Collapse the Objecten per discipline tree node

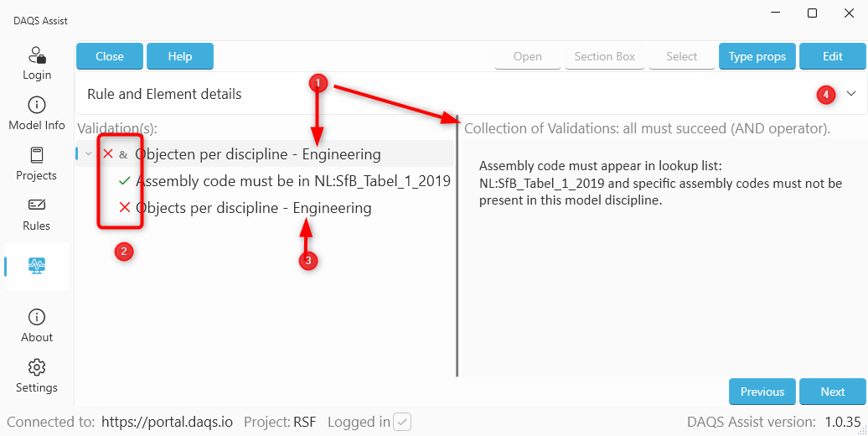tap(89, 154)
